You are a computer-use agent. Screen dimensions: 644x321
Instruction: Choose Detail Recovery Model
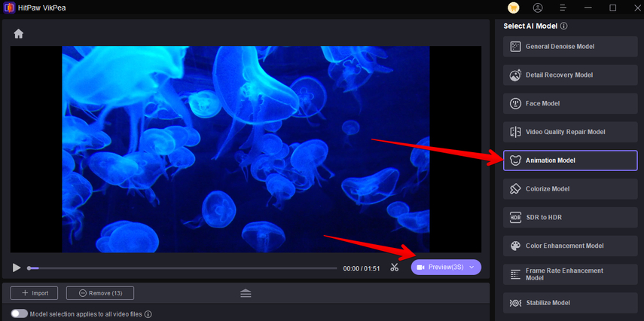coord(570,75)
